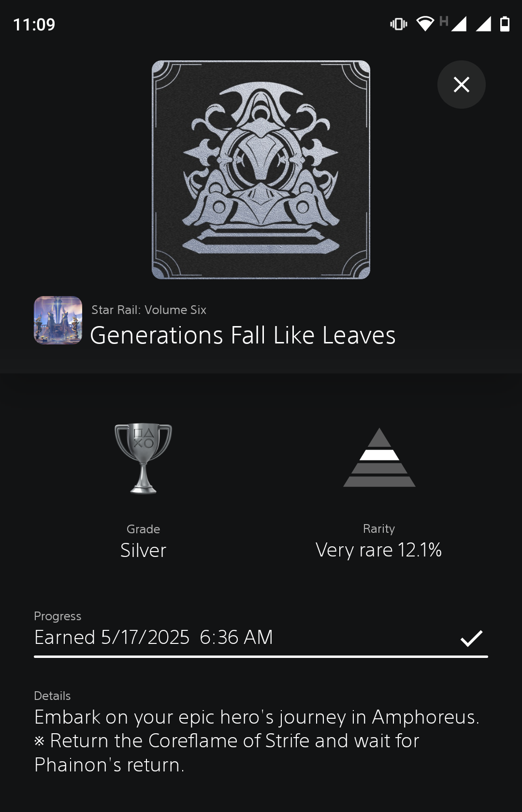Tap the battery indicator icon
This screenshot has height=812, width=522.
pyautogui.click(x=505, y=24)
